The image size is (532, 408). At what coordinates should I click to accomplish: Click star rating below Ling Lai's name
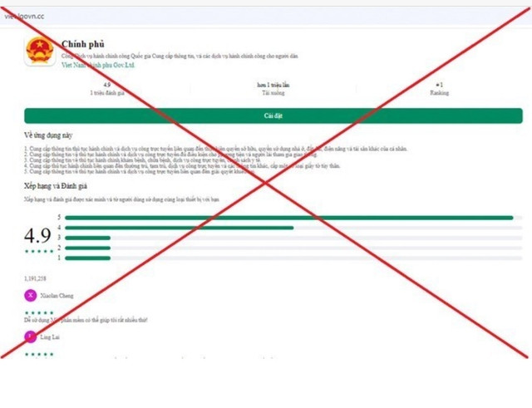click(38, 354)
